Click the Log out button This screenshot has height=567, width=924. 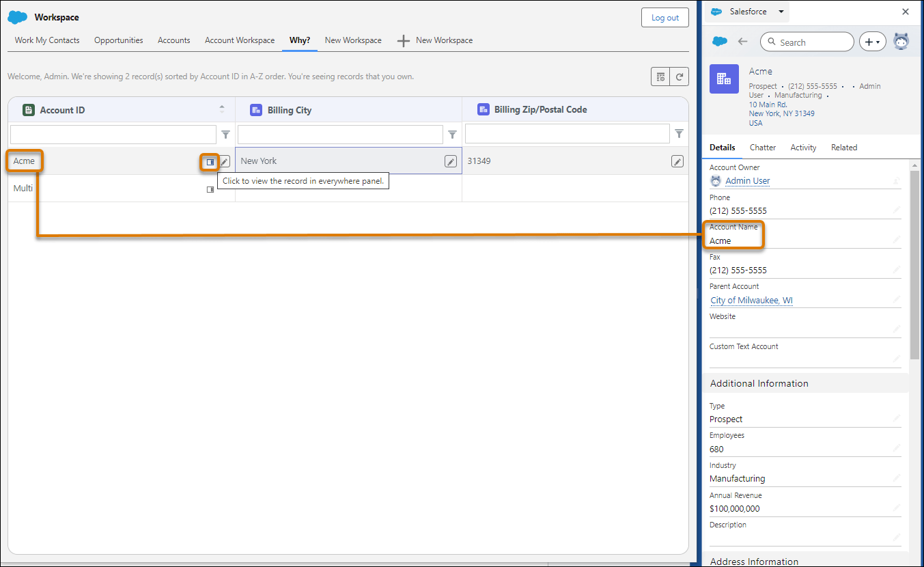point(665,18)
